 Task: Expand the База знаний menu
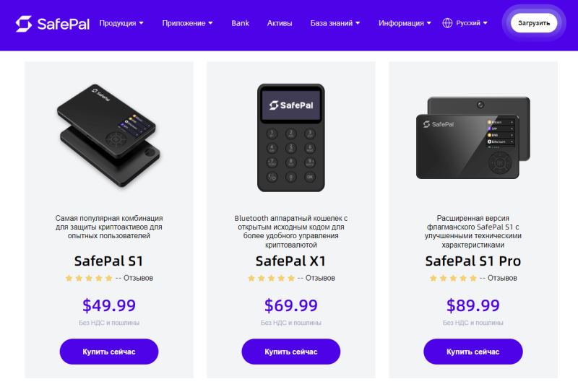[x=336, y=23]
